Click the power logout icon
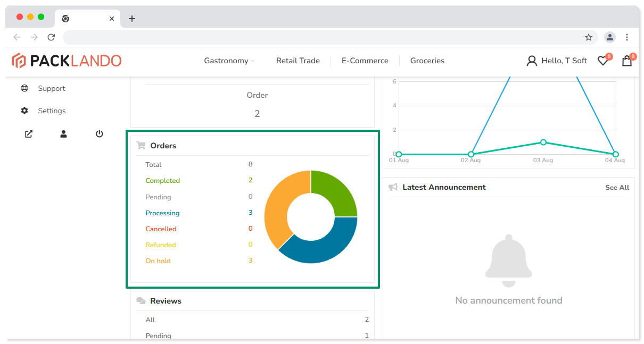 pyautogui.click(x=100, y=134)
